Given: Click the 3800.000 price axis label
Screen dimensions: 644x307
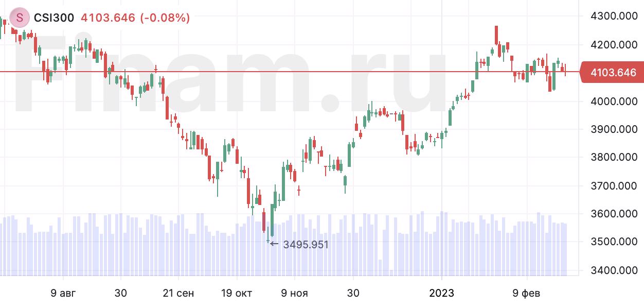Looking at the screenshot, I should [614, 157].
